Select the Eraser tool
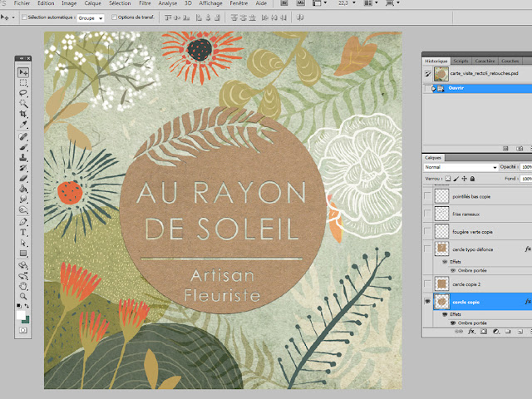Viewport: 532px width, 399px height. click(x=23, y=178)
